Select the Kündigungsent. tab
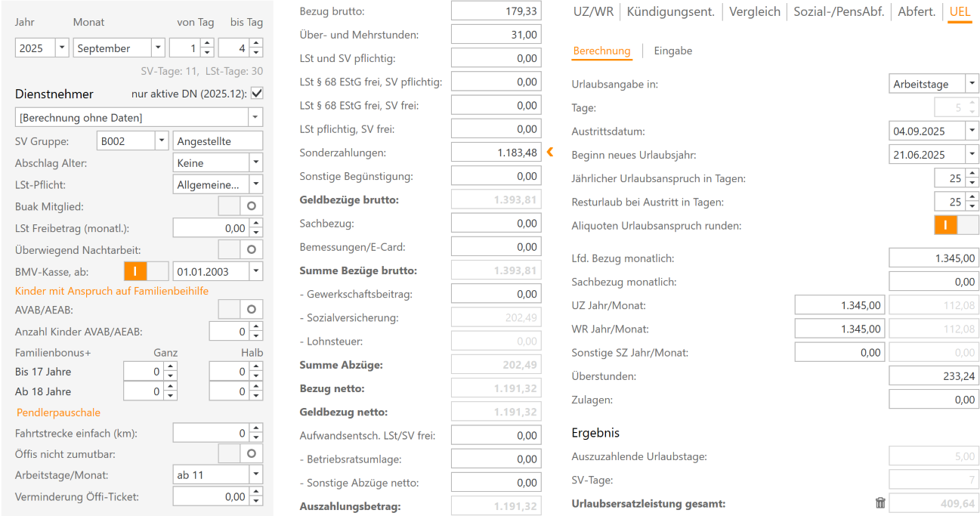Viewport: 980px width, 516px height. pyautogui.click(x=671, y=12)
